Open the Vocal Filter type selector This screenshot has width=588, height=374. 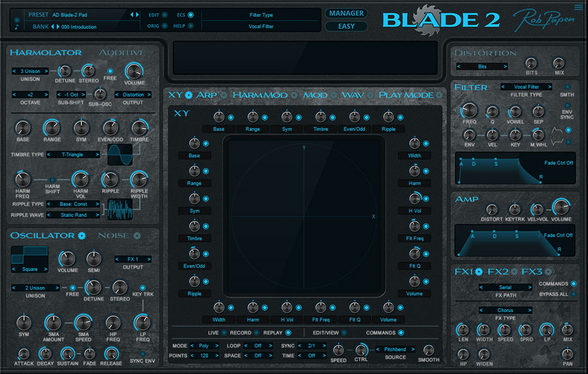coord(526,87)
